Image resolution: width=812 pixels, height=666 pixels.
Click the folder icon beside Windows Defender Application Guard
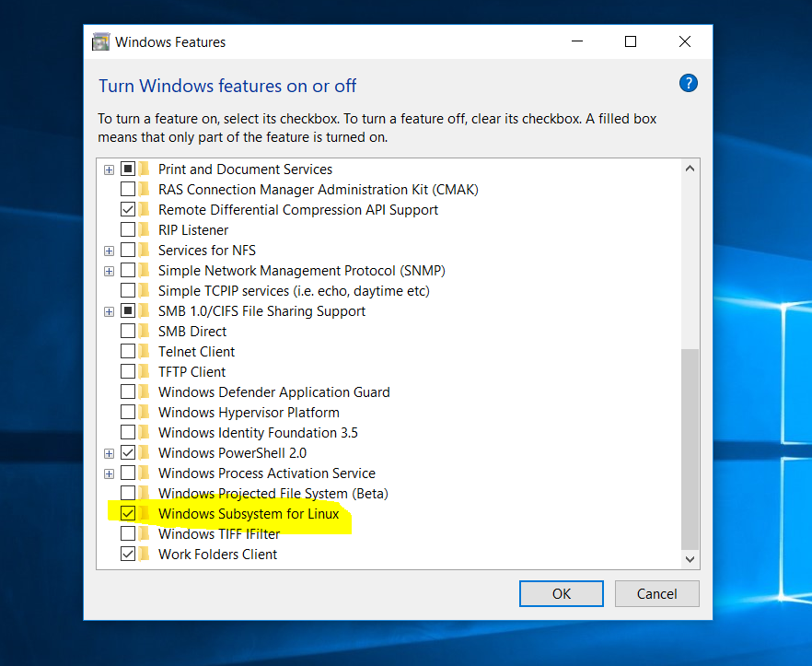pyautogui.click(x=145, y=391)
